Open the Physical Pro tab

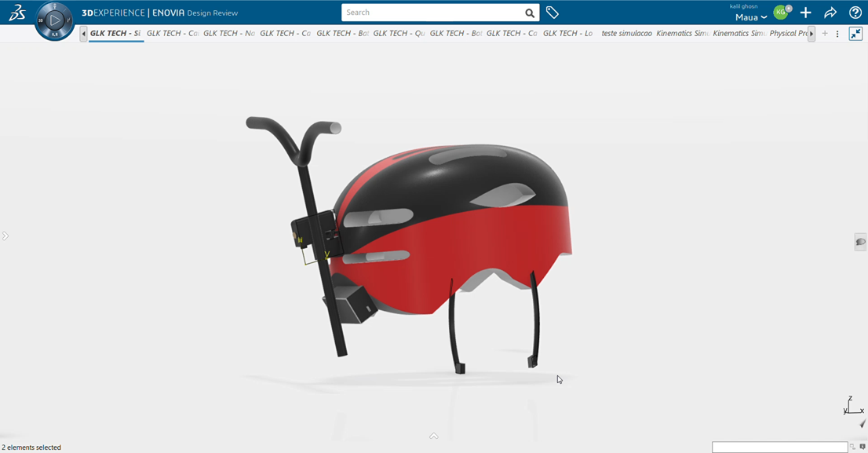pos(789,33)
